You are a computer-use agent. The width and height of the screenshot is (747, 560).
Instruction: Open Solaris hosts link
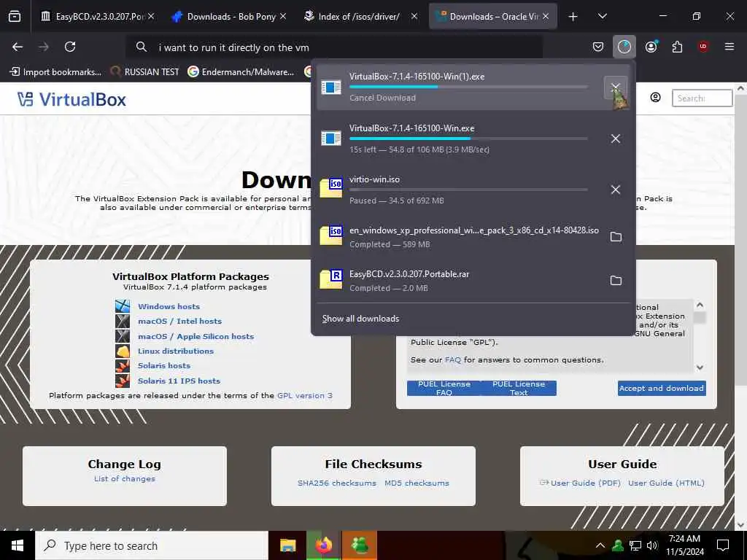pyautogui.click(x=164, y=366)
